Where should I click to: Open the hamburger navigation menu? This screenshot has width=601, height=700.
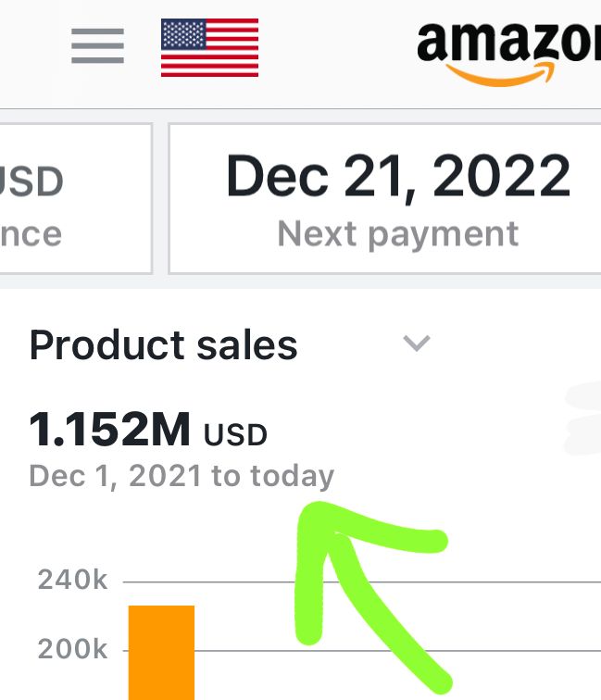97,45
